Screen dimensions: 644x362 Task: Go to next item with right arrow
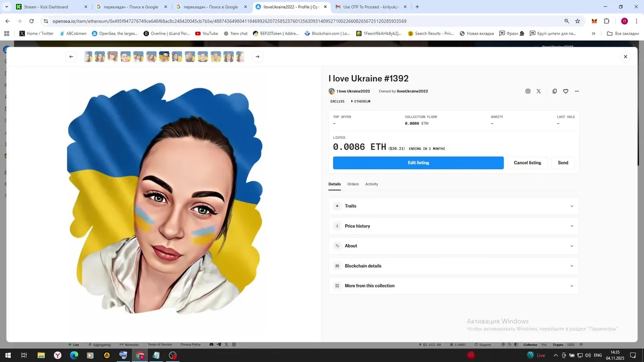click(257, 57)
